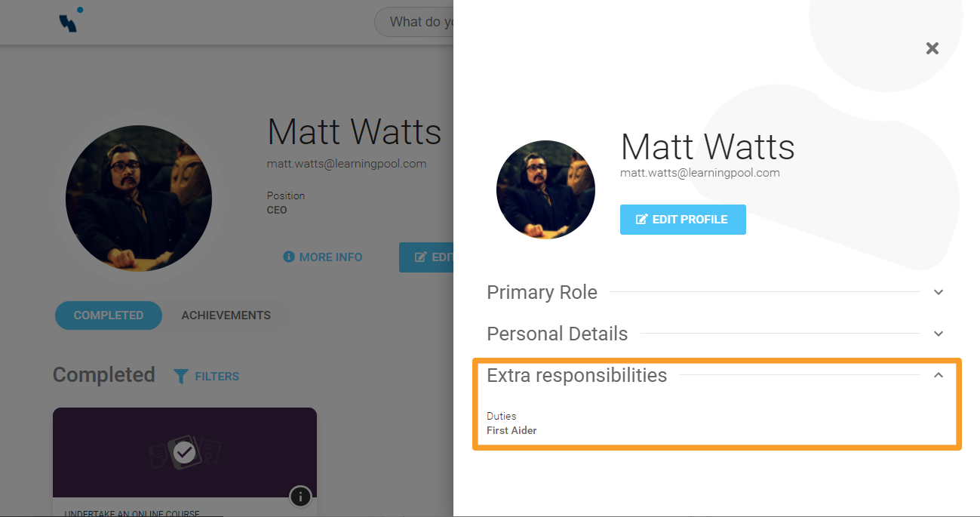Click the info icon on course card

coord(300,496)
